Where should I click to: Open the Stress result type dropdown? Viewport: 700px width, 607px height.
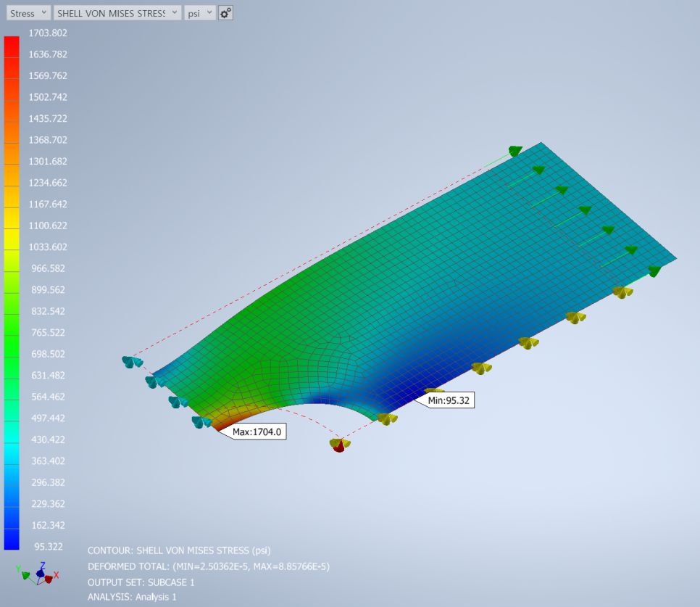[x=29, y=13]
